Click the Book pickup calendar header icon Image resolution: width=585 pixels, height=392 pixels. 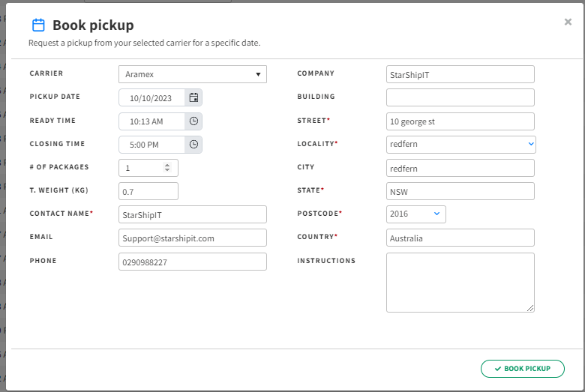pos(38,25)
